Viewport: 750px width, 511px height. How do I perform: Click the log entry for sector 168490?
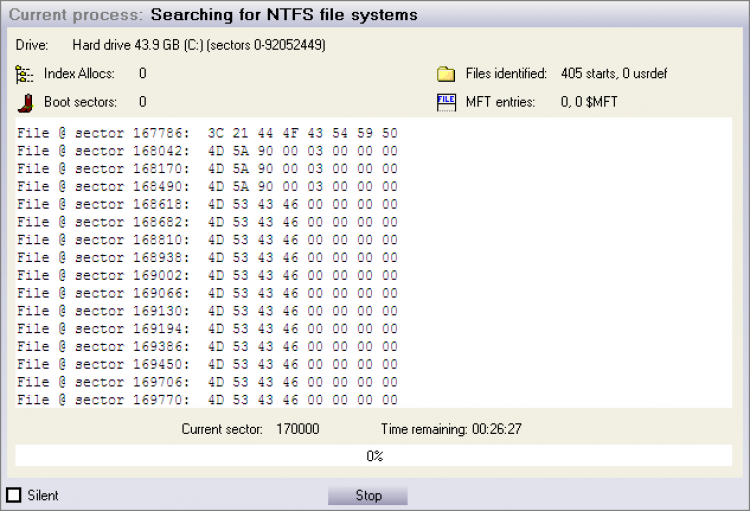207,186
